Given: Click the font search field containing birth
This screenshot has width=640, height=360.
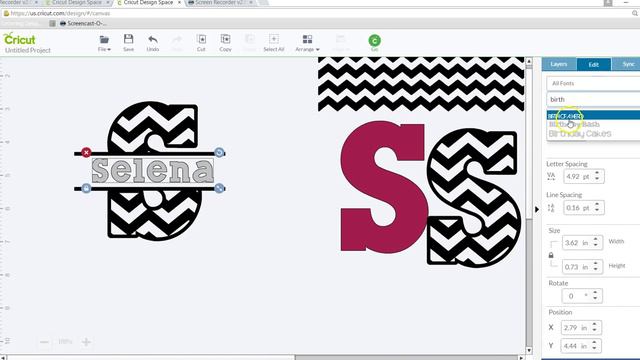Looking at the screenshot, I should pos(593,99).
